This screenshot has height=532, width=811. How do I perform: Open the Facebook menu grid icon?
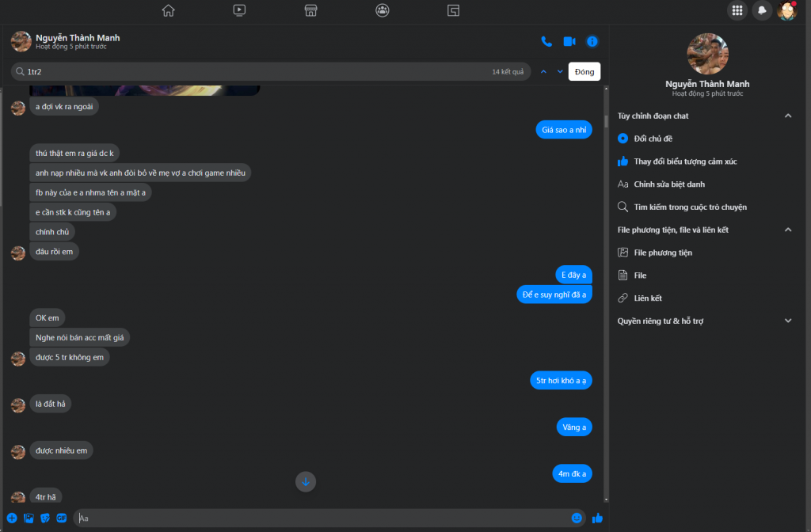click(x=737, y=10)
